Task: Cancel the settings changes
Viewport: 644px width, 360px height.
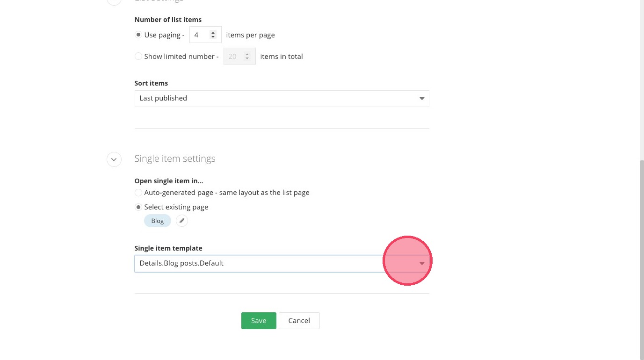Action: (x=299, y=321)
